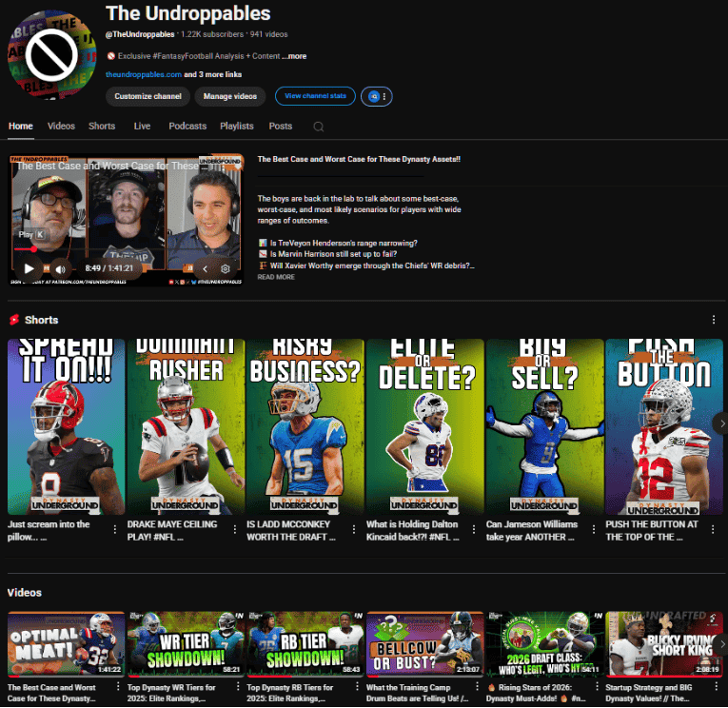Open the WR Tier Showdown video thumbnail
Viewport: 728px width, 708px height.
pyautogui.click(x=186, y=642)
